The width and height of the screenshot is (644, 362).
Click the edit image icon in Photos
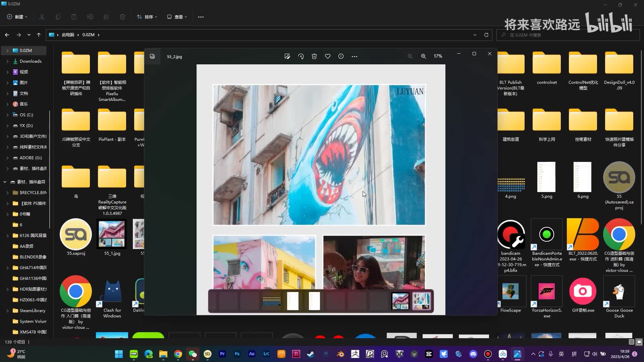[x=287, y=56]
